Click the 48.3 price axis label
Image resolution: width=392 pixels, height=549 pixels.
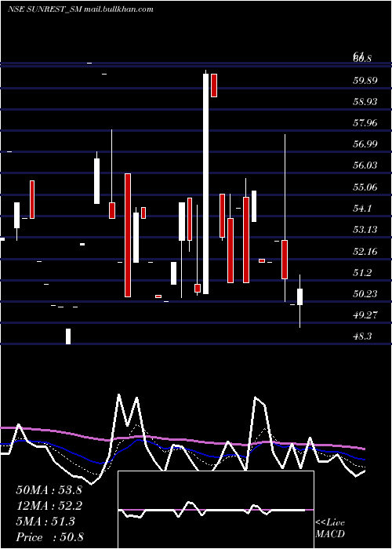point(362,336)
